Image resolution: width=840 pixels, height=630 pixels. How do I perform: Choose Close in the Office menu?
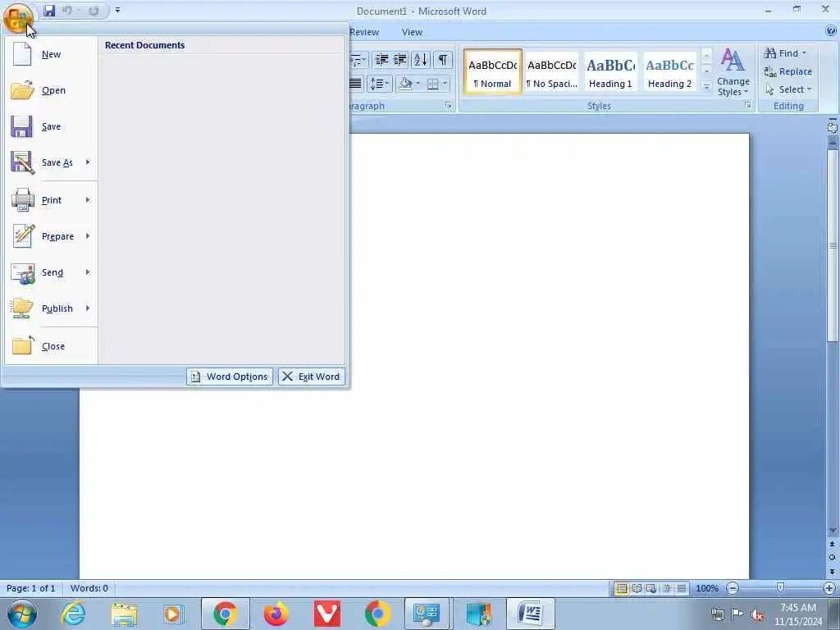52,346
